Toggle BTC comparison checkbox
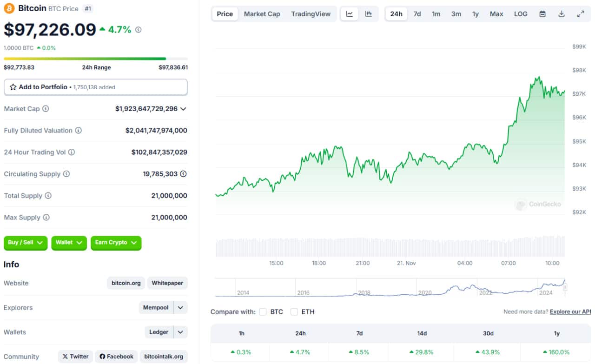The width and height of the screenshot is (595, 364). [263, 312]
